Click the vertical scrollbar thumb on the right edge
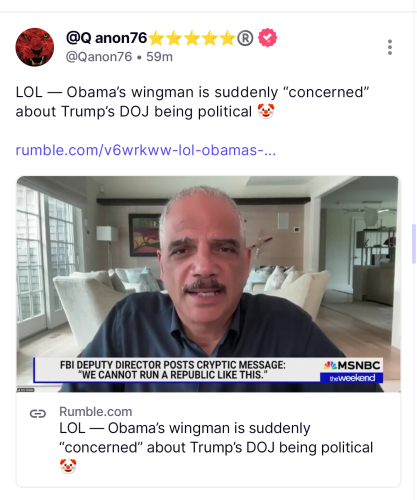This screenshot has width=417, height=500. click(x=414, y=244)
